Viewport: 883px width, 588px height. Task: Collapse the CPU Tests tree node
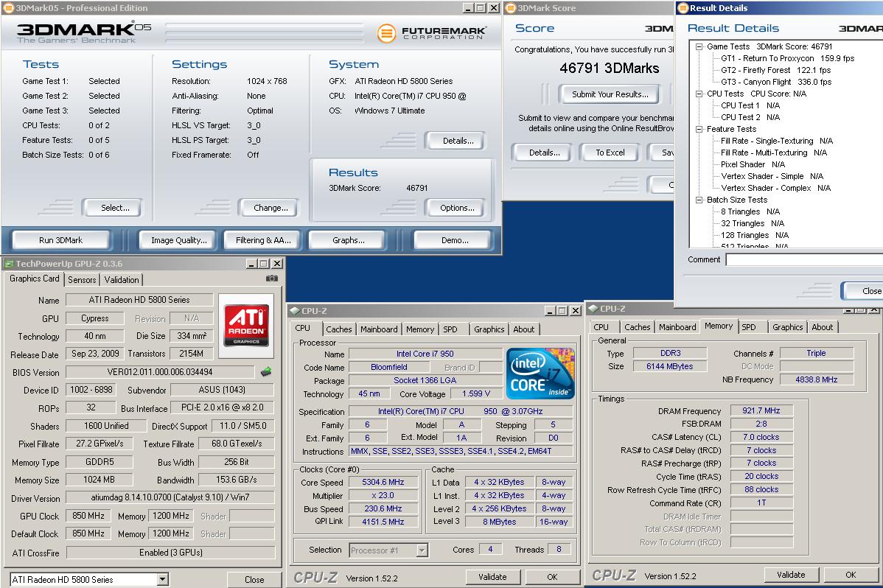(x=699, y=94)
